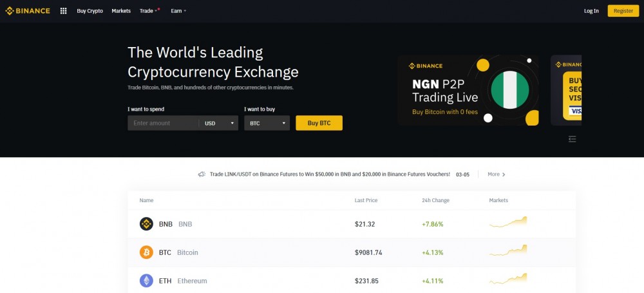The image size is (644, 293).
Task: Open the apps grid icon menu
Action: pyautogui.click(x=63, y=11)
